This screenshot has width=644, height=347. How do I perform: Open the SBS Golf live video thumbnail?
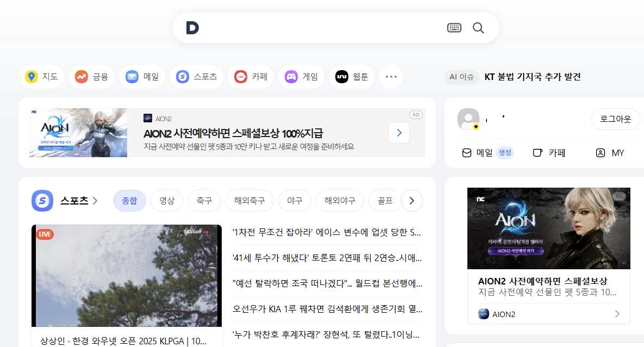[127, 276]
